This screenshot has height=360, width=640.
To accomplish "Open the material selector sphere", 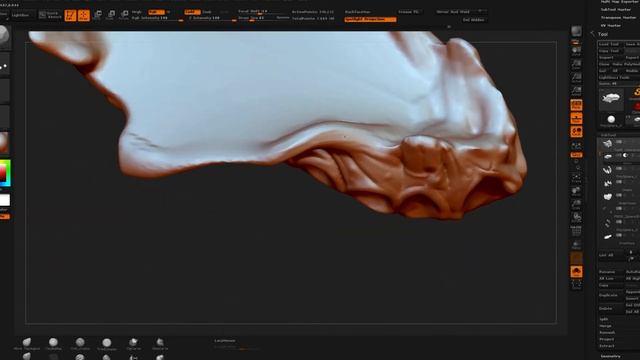I will pos(4,143).
